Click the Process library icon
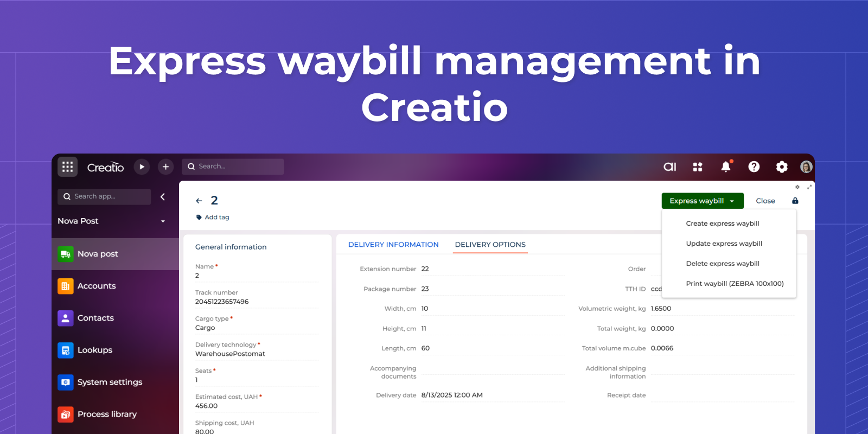This screenshot has height=434, width=868. [66, 414]
